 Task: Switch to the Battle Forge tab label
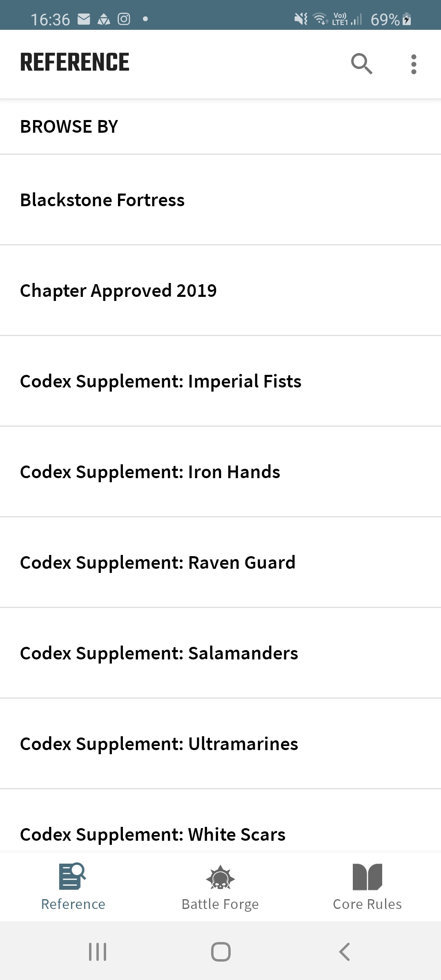[x=220, y=904]
